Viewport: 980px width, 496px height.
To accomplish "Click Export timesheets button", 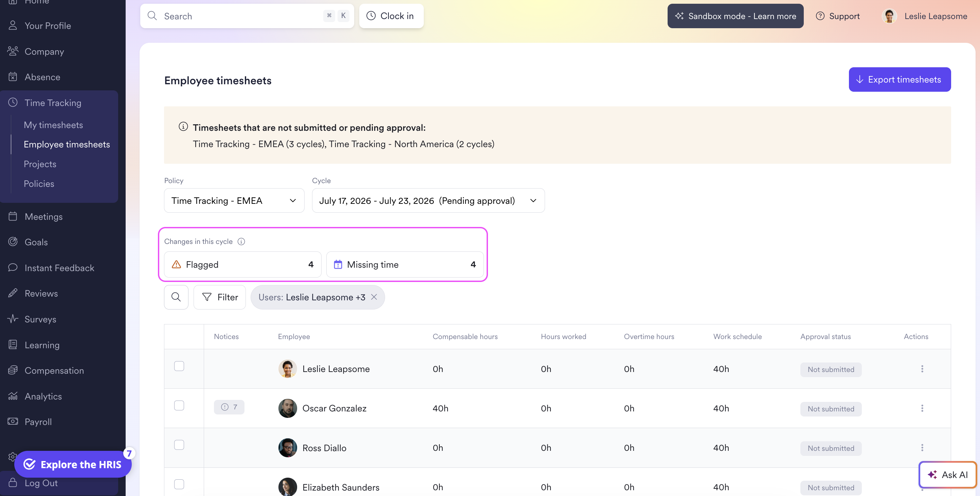I will (x=899, y=79).
